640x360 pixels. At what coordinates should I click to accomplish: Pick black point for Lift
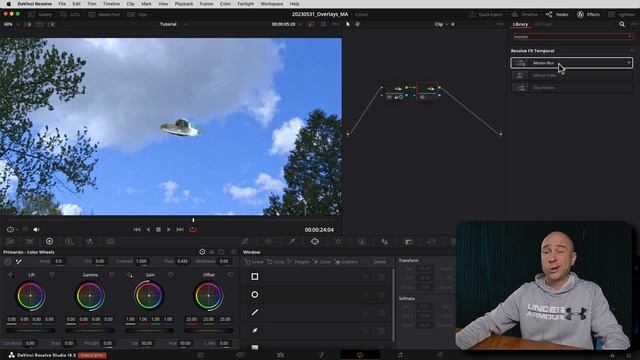11,275
